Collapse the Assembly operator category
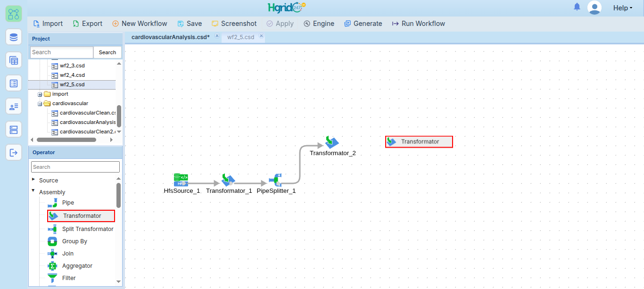 coord(33,191)
